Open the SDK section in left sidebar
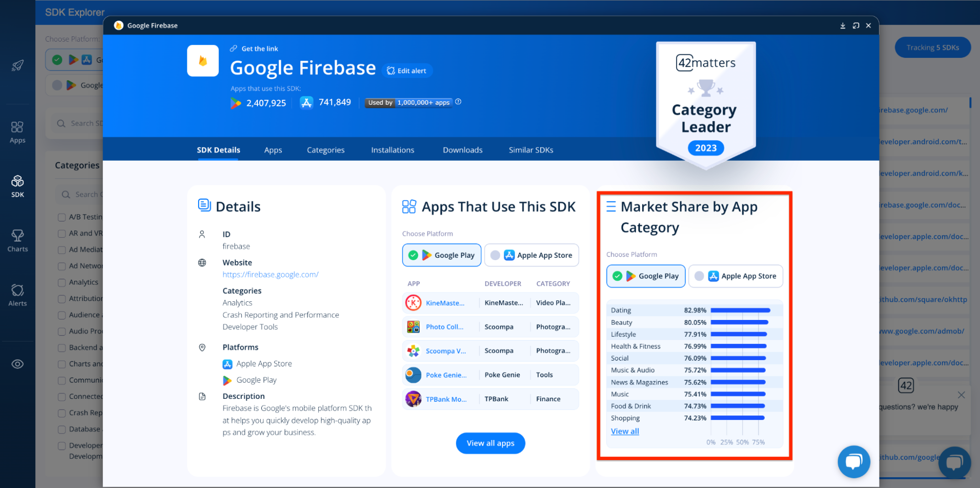Screen dimensions: 980x488 tap(17, 187)
